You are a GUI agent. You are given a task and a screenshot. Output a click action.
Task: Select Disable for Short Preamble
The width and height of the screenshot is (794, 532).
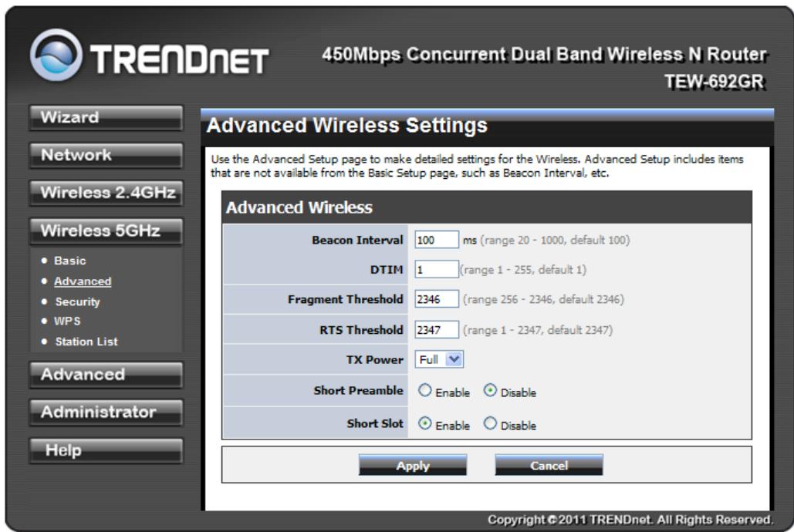pyautogui.click(x=490, y=390)
